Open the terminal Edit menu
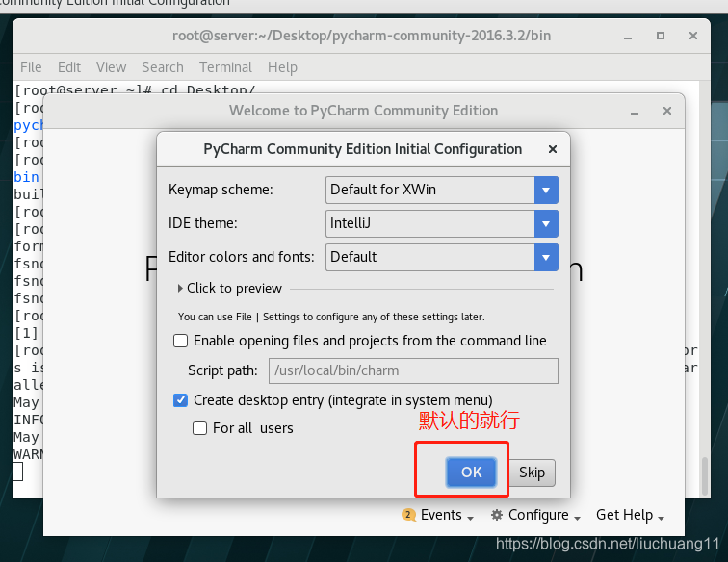 tap(69, 67)
